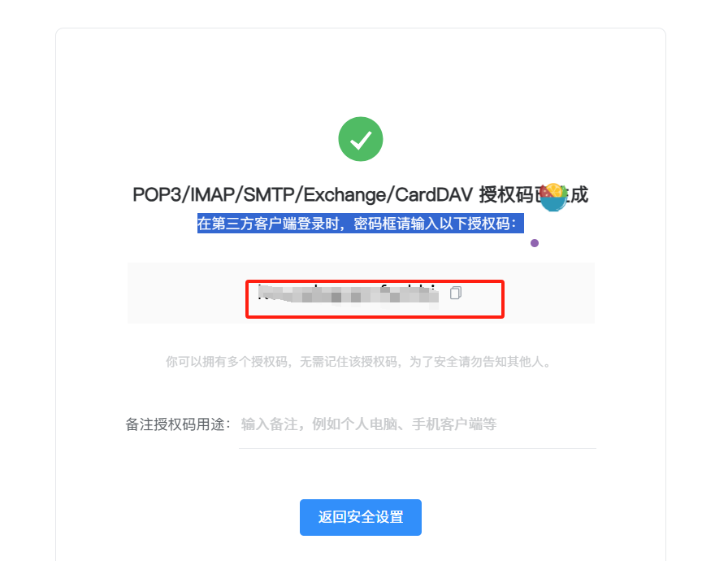The height and width of the screenshot is (561, 728).
Task: Click the small purple dot marker
Action: [535, 243]
